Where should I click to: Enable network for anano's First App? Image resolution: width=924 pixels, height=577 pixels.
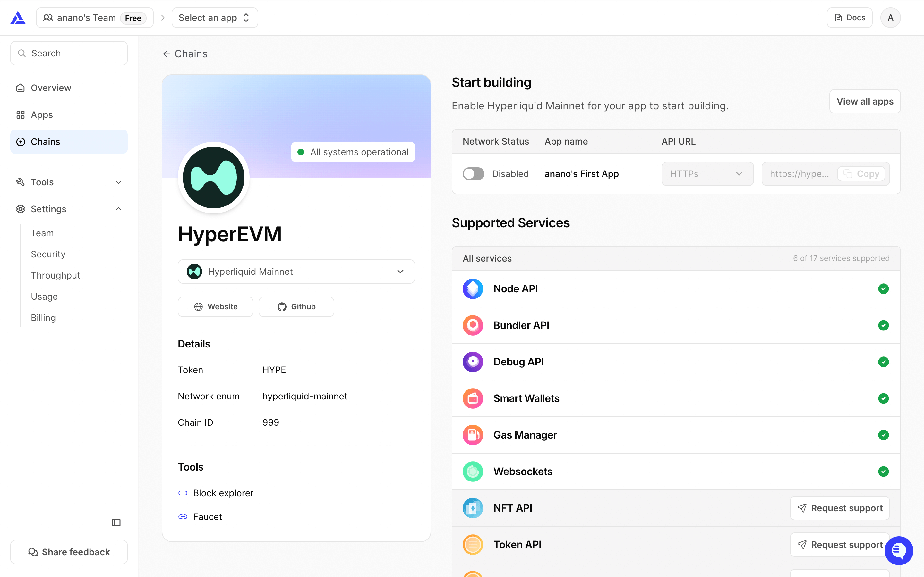(474, 174)
